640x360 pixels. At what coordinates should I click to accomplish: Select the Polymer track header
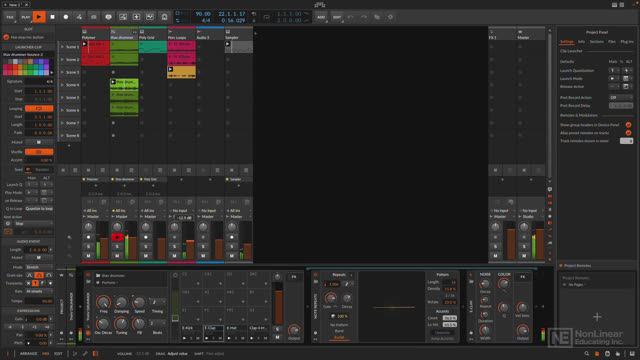tap(96, 34)
